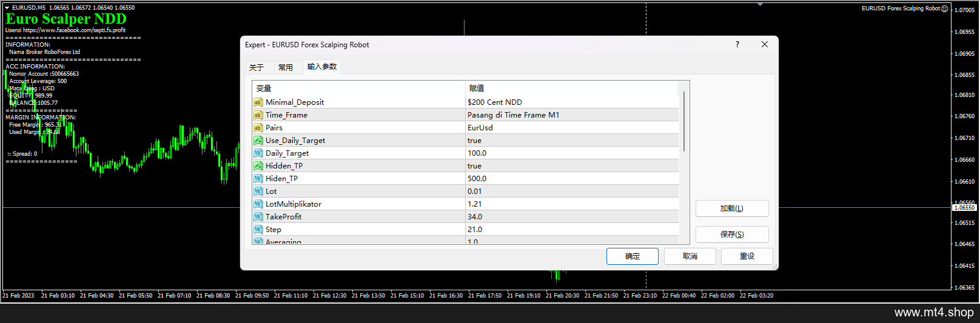Image resolution: width=980 pixels, height=323 pixels.
Task: Click the Daily_Target numeric type icon
Action: point(258,153)
